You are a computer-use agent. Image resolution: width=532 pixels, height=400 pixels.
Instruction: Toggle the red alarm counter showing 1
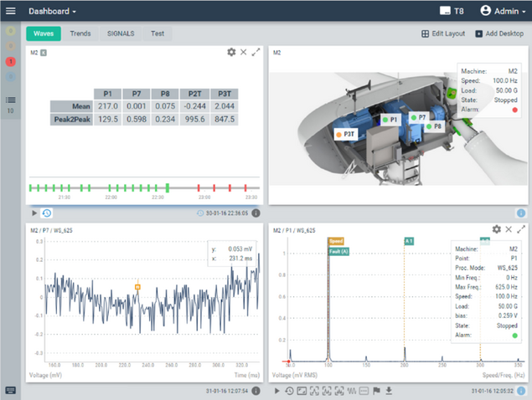click(11, 62)
